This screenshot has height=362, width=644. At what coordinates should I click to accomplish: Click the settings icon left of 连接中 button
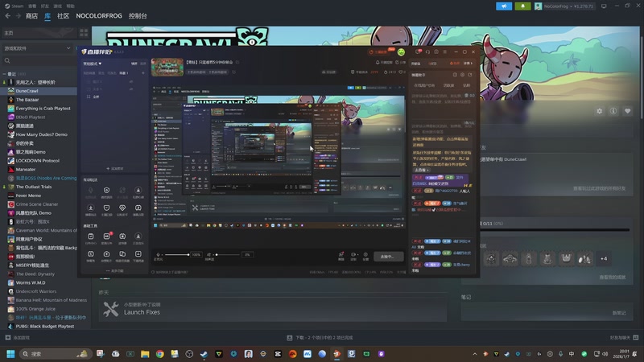[365, 255]
